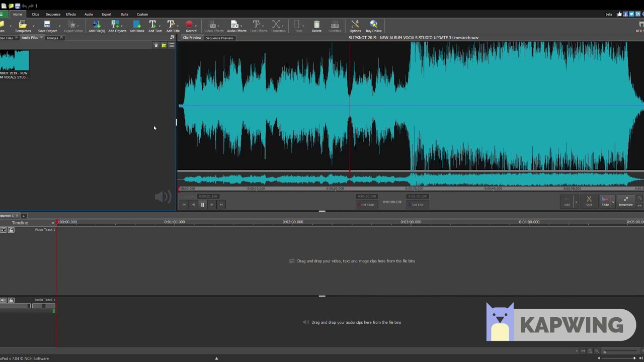The width and height of the screenshot is (644, 362).
Task: Click the Save Project icon
Action: (x=47, y=25)
